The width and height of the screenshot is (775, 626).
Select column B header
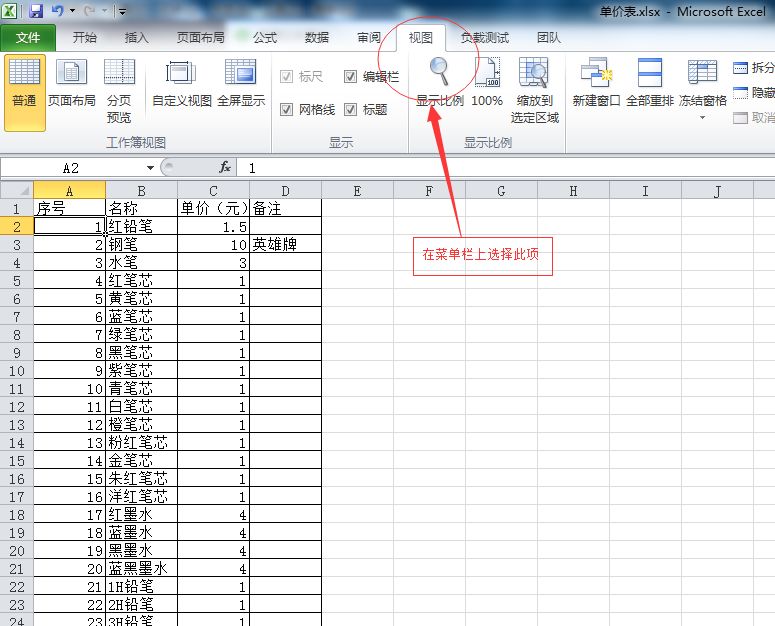141,190
